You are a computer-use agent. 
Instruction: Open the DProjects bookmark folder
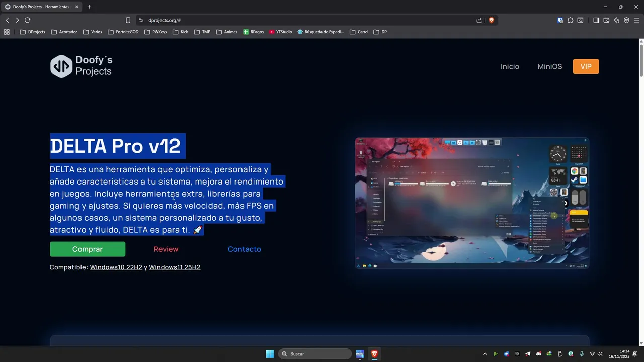(x=33, y=32)
